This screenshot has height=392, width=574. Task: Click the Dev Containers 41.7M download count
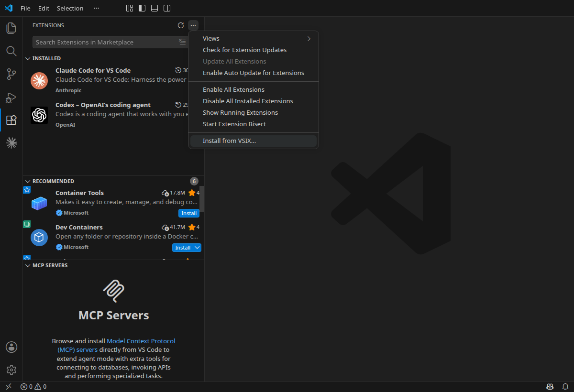pos(174,227)
